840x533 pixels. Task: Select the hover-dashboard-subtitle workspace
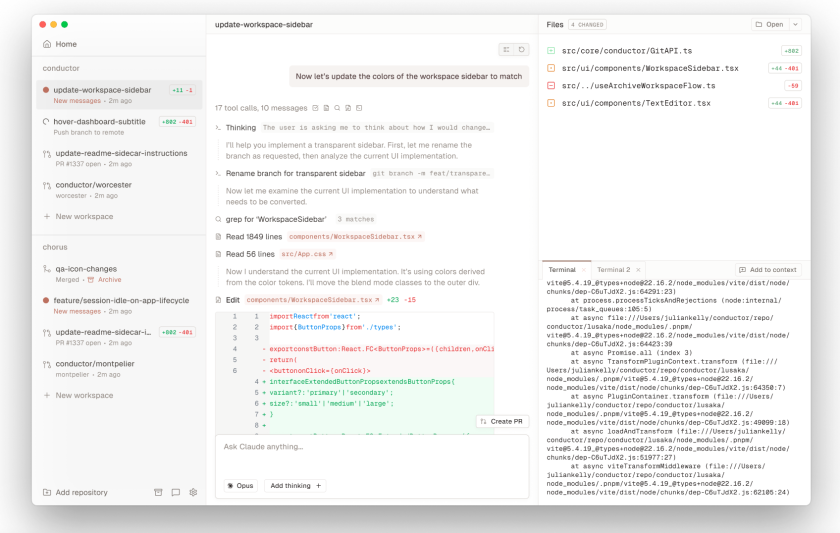100,121
